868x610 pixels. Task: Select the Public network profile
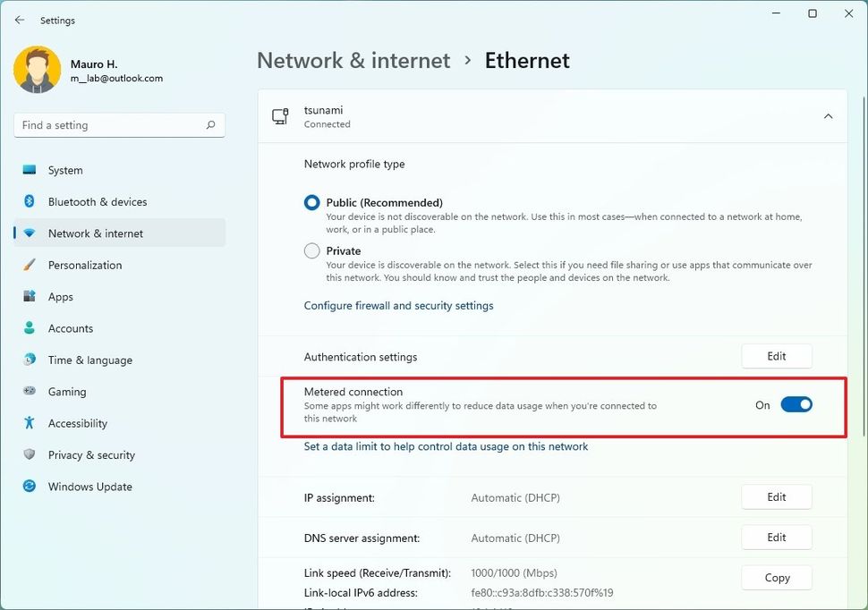[311, 202]
